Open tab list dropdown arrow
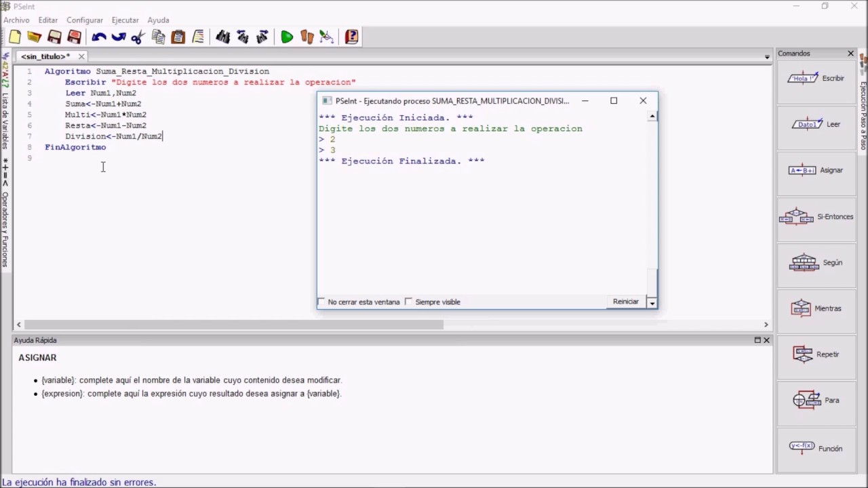Viewport: 868px width, 488px height. [767, 57]
